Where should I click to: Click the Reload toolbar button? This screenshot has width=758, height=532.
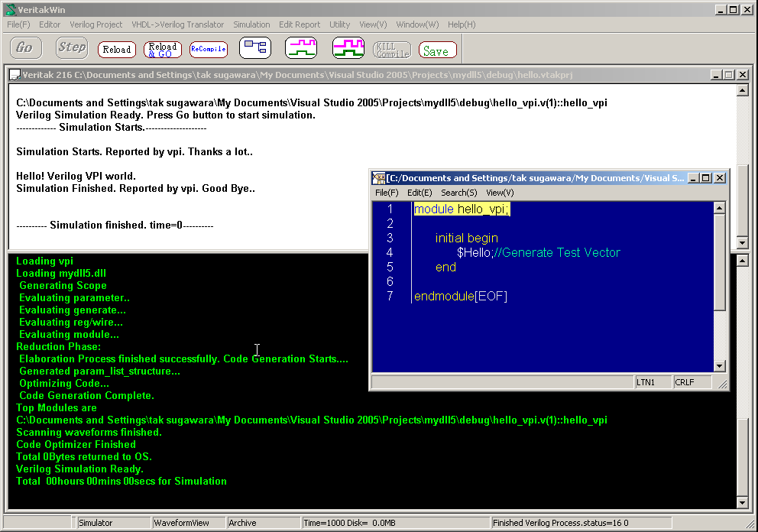(x=117, y=50)
